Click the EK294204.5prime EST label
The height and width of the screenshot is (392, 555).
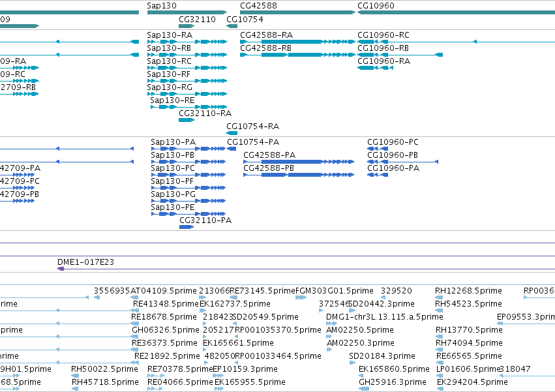473,382
